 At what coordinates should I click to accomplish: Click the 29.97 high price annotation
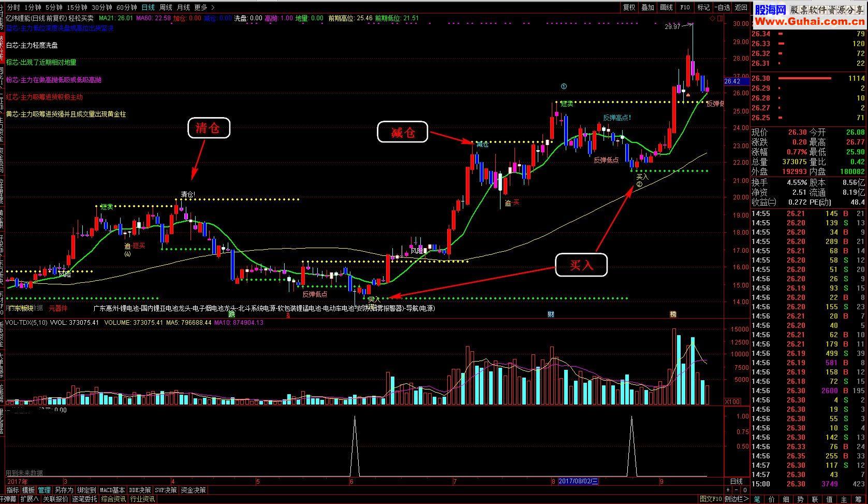[x=672, y=26]
